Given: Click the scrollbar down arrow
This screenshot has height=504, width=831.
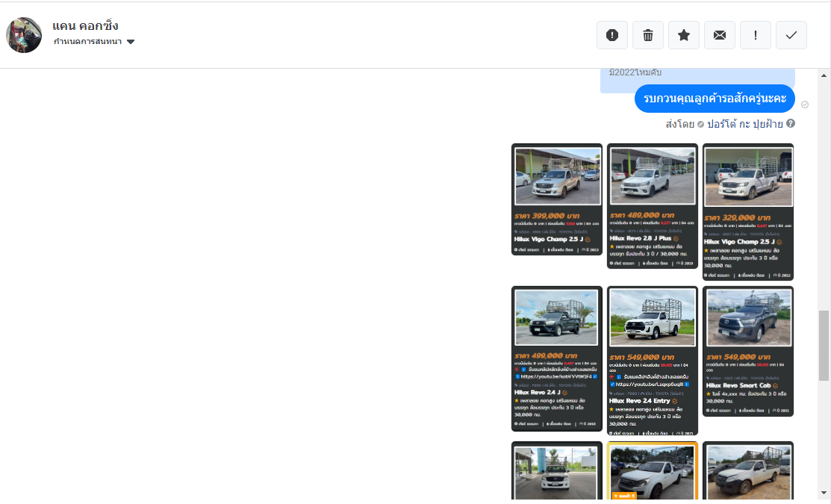Looking at the screenshot, I should click(x=824, y=493).
